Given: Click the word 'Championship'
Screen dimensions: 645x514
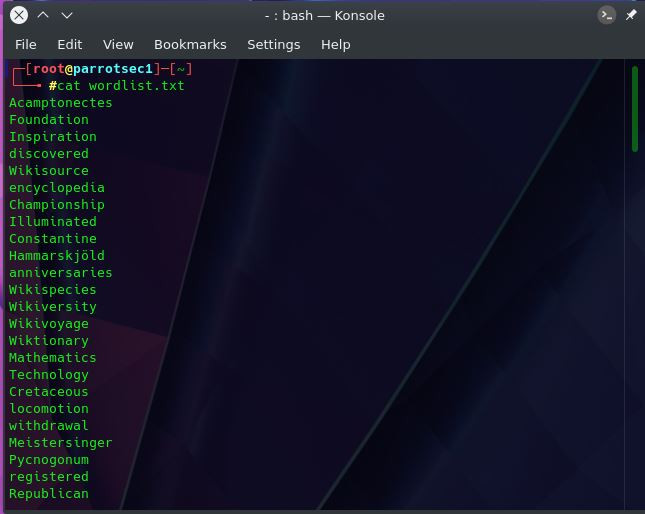Looking at the screenshot, I should tap(57, 204).
